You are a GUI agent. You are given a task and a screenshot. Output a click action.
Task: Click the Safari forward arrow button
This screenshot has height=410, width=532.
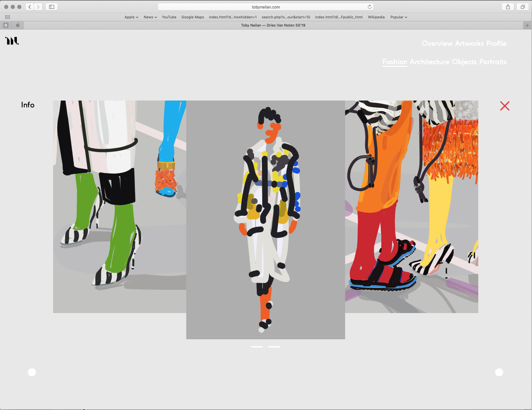(38, 7)
